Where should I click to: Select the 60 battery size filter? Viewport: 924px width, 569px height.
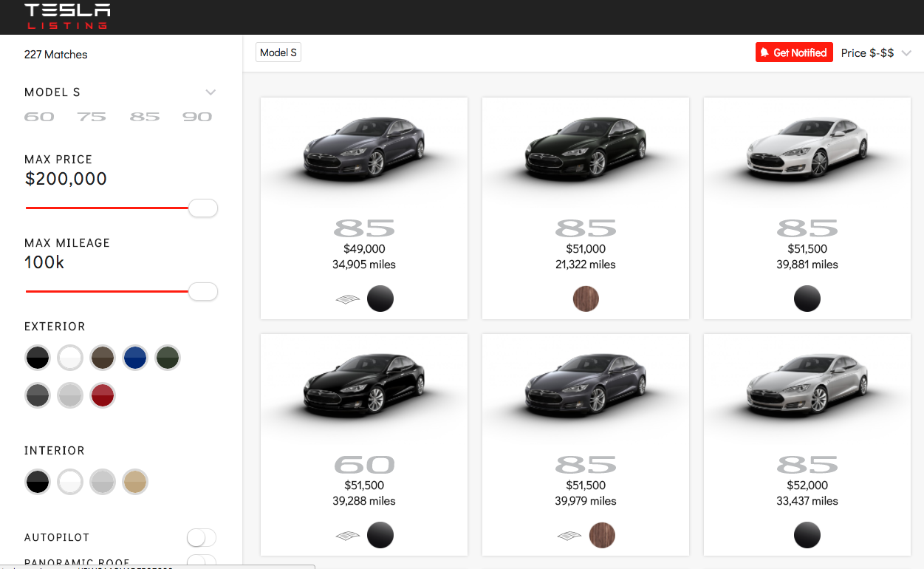[x=38, y=116]
